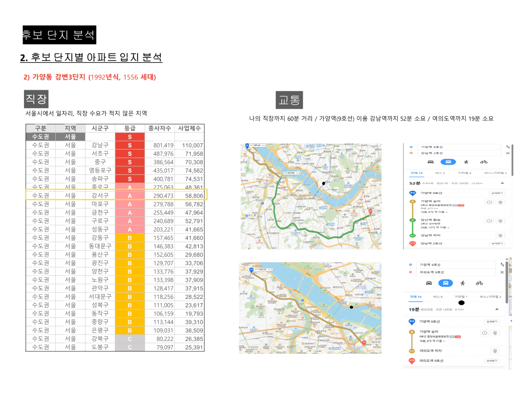The height and width of the screenshot is (399, 532).
Task: Open street view for 당산역 환승
Action: coord(500,221)
